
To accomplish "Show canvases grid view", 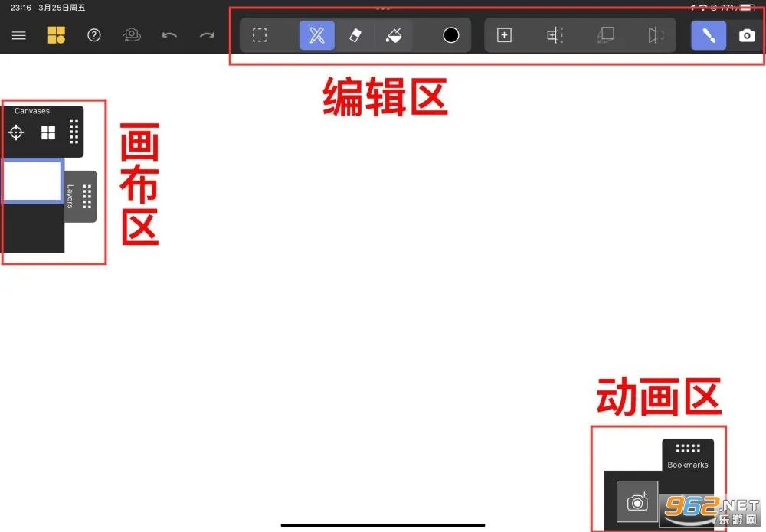I will (48, 132).
